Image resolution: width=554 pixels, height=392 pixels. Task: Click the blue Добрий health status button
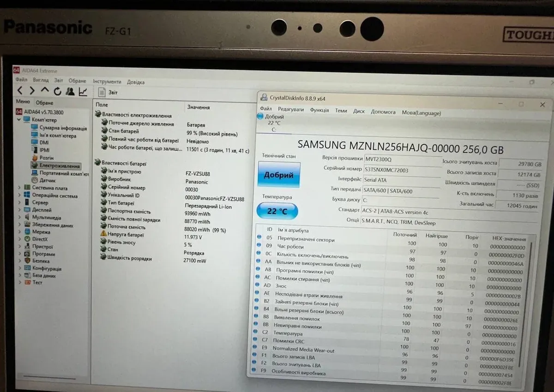point(278,175)
